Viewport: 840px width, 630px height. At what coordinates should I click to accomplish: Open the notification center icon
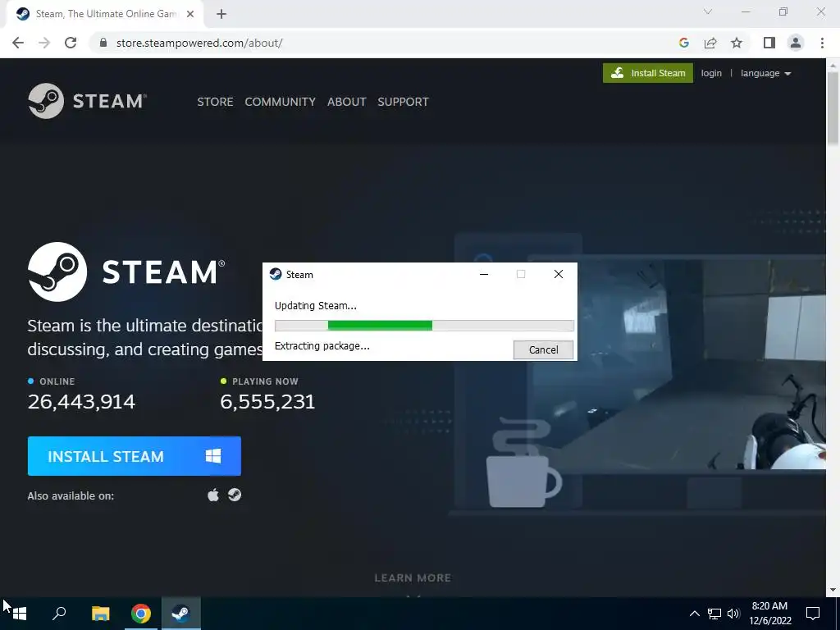pos(813,614)
